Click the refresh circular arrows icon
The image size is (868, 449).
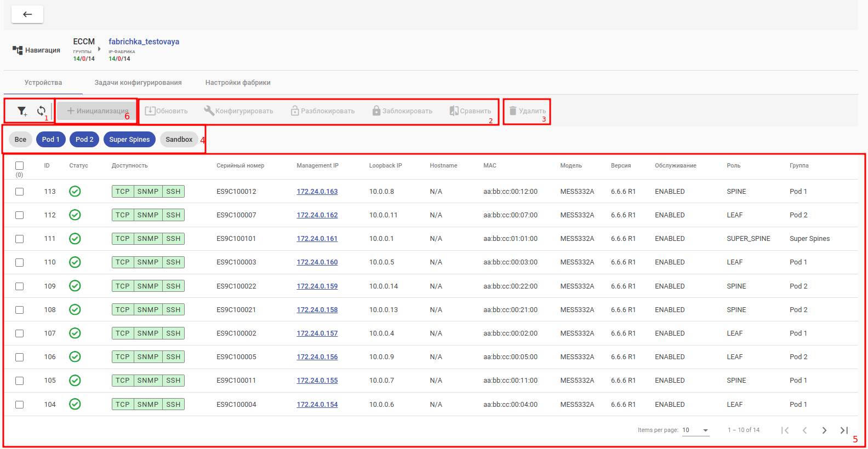(x=41, y=111)
